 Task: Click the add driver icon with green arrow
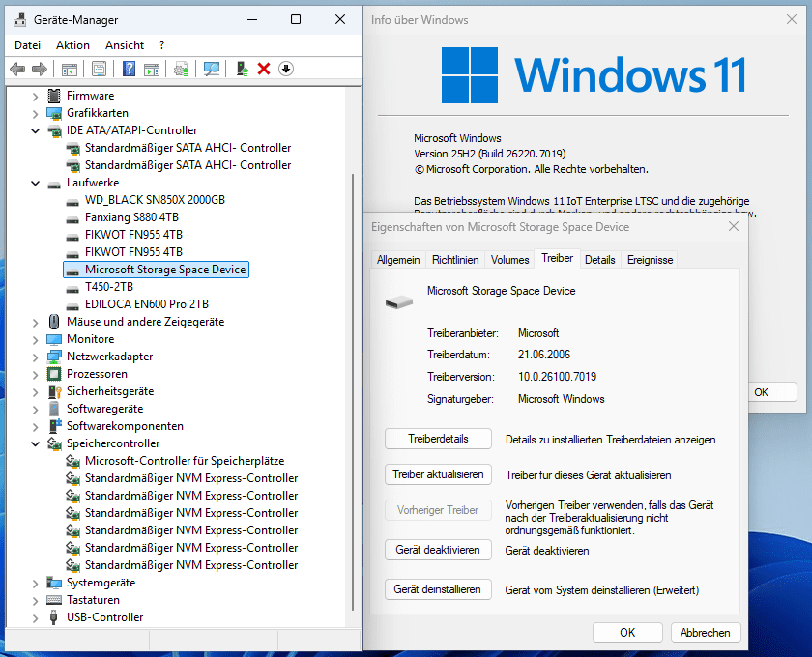tap(243, 69)
